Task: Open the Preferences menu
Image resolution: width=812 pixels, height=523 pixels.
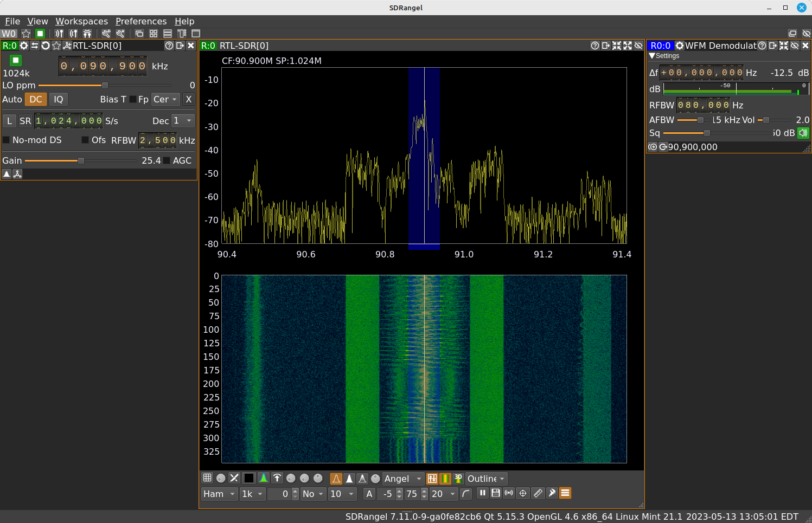Action: click(x=141, y=21)
